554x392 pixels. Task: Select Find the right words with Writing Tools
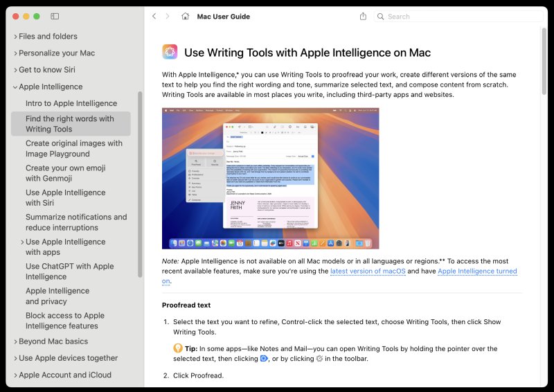pos(71,124)
